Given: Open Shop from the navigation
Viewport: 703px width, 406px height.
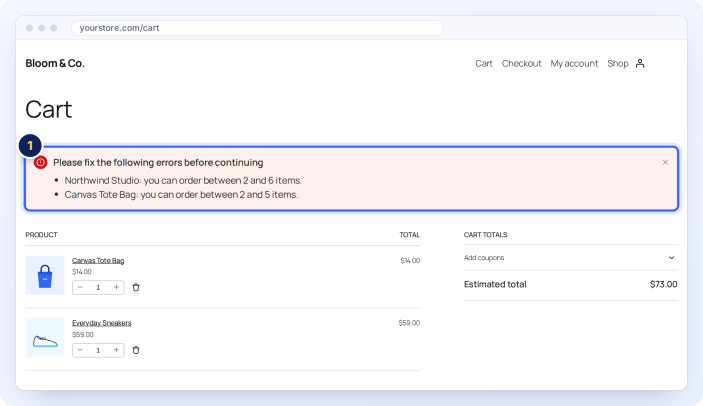Looking at the screenshot, I should pyautogui.click(x=618, y=64).
